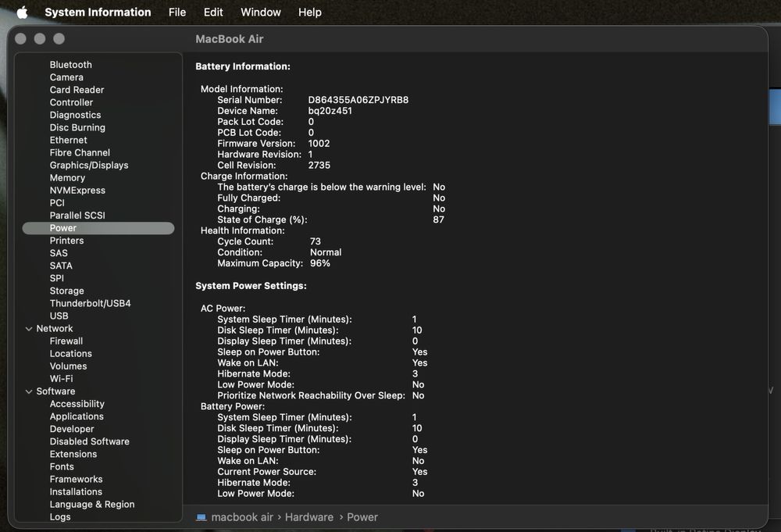
Task: Select Card Reader in the sidebar
Action: pyautogui.click(x=77, y=90)
